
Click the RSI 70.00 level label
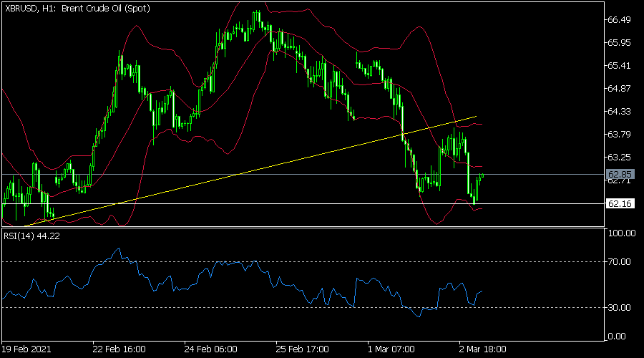[x=620, y=262]
